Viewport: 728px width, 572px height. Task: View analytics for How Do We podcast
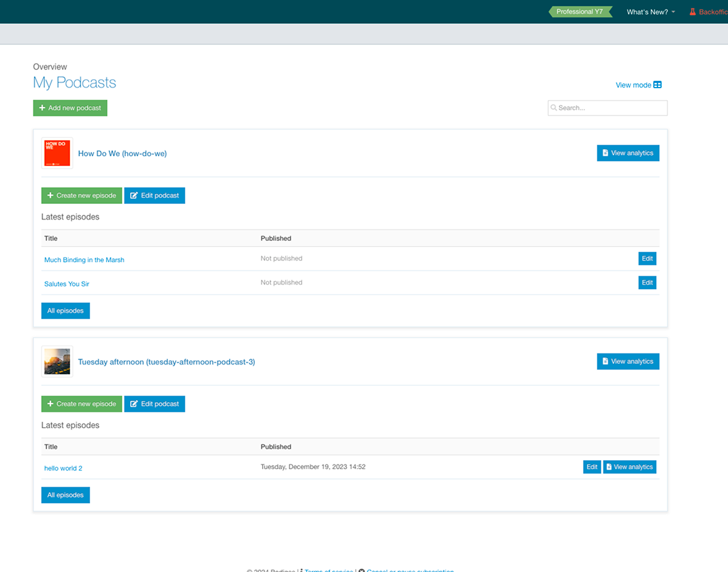(628, 153)
